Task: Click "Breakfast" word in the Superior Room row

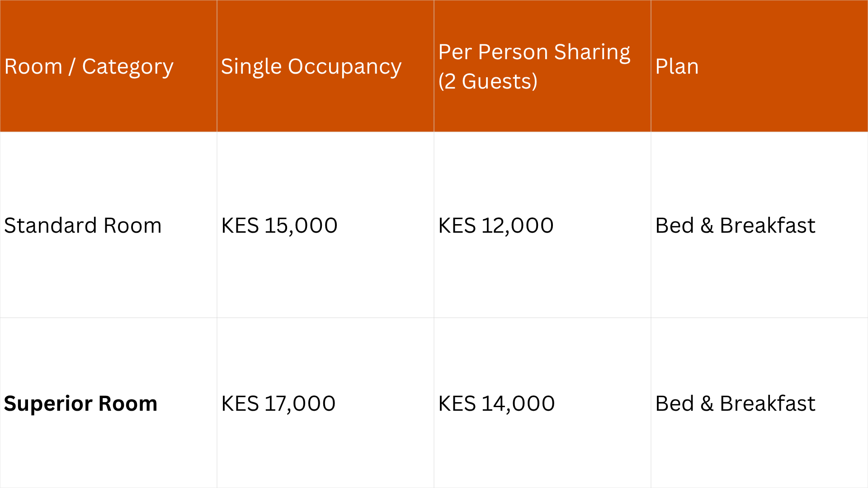Action: click(767, 404)
